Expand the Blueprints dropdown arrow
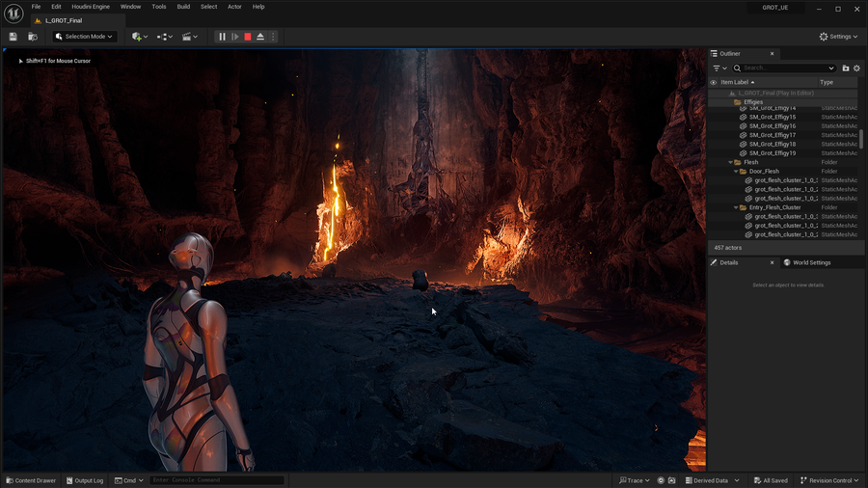Image resolution: width=868 pixels, height=488 pixels. coord(171,37)
